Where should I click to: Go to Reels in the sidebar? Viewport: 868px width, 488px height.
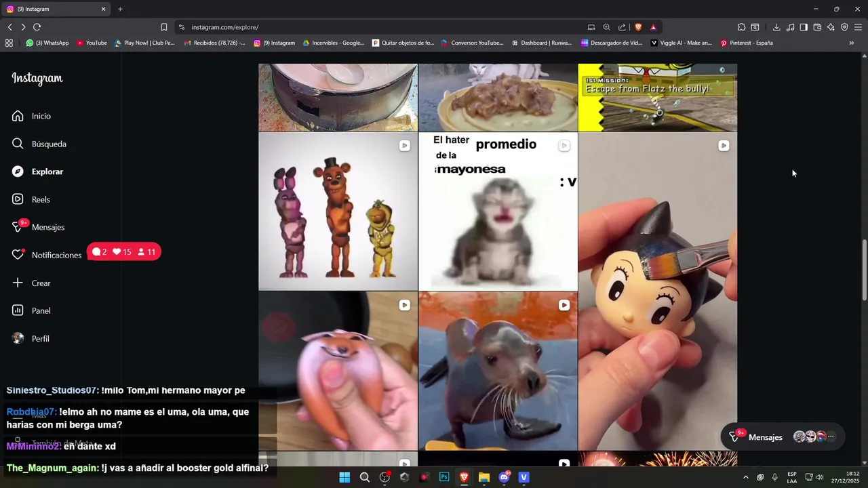point(31,199)
